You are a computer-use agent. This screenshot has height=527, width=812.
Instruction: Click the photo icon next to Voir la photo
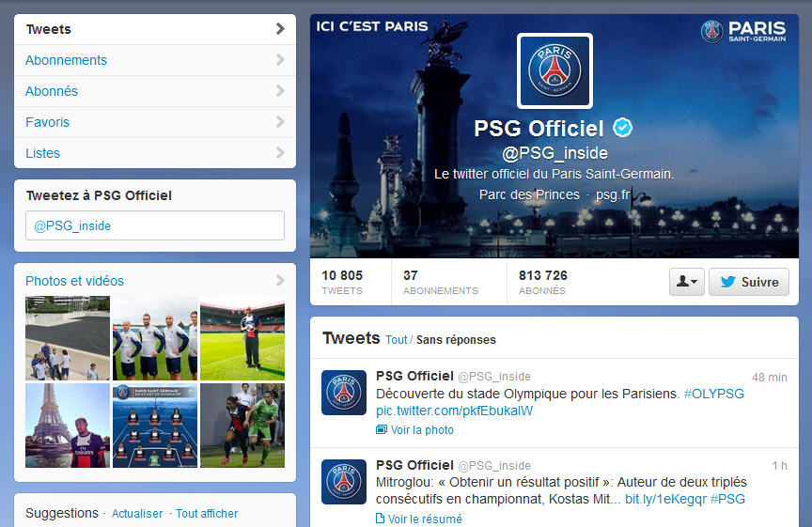[382, 429]
